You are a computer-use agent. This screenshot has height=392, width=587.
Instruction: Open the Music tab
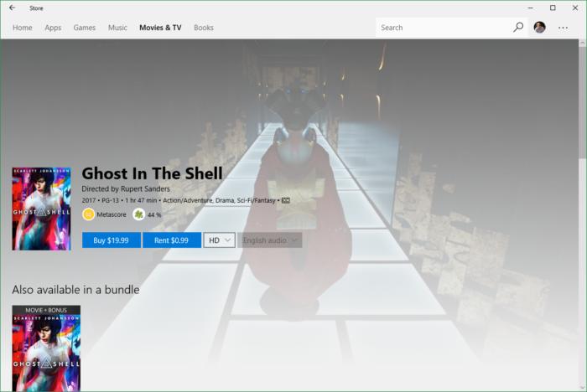(117, 28)
